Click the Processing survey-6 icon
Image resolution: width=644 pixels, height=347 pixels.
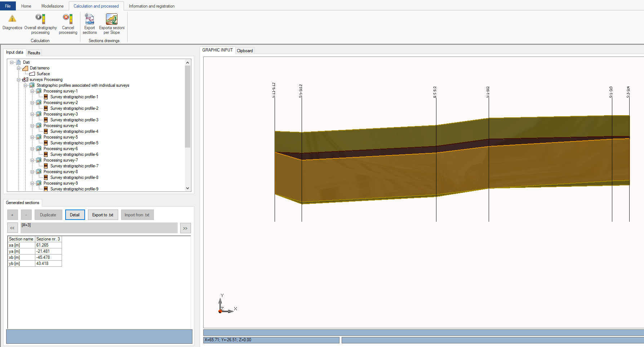coord(39,149)
